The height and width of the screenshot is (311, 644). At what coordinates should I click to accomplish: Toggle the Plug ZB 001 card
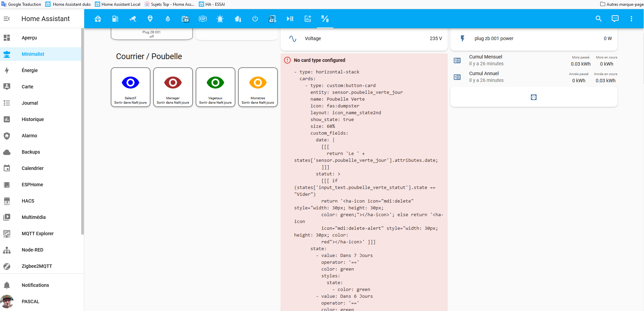click(x=151, y=34)
